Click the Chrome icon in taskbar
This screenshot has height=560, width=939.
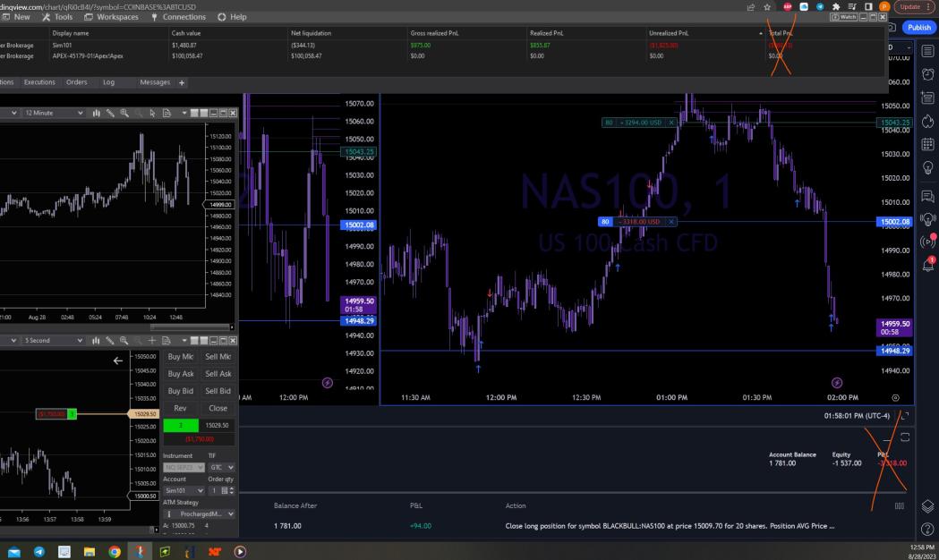115,550
